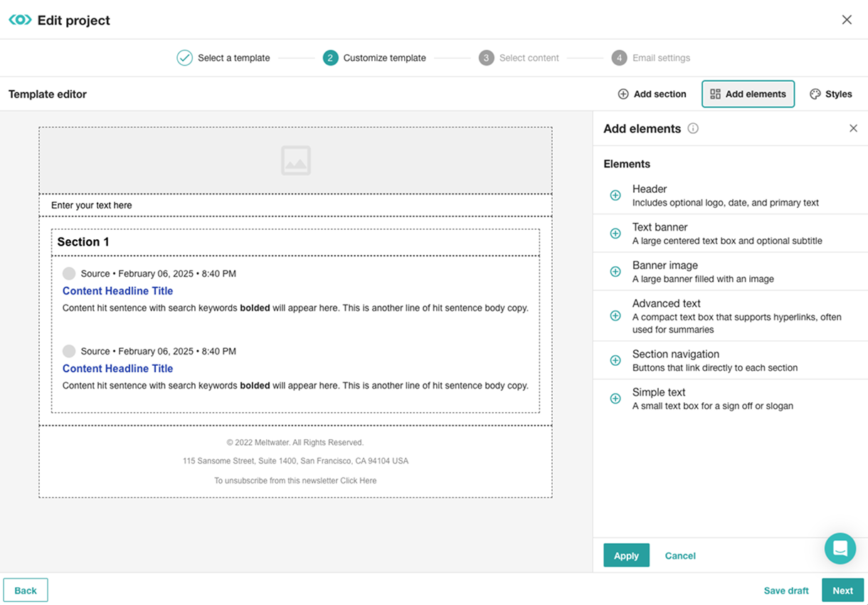This screenshot has height=605, width=868.
Task: Open the Styles panel
Action: 830,94
